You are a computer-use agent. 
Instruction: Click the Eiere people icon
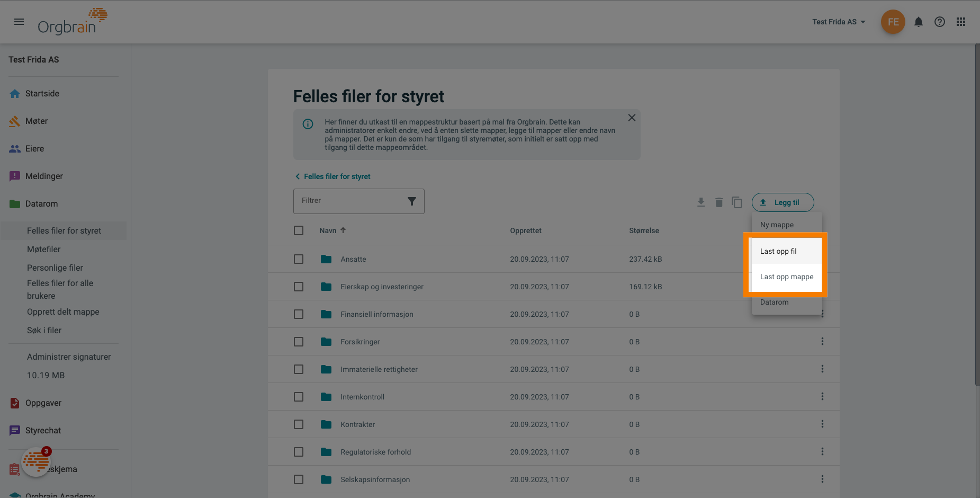click(15, 149)
